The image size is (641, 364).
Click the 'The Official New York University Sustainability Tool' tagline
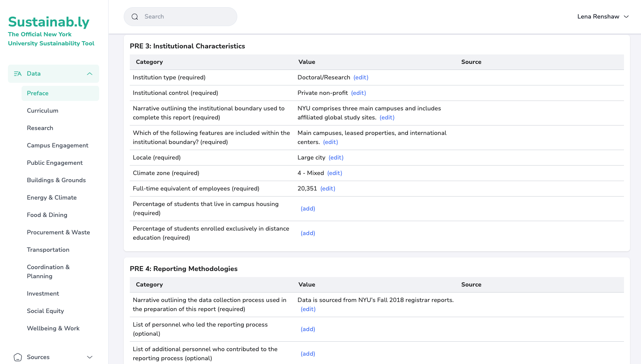pos(51,39)
